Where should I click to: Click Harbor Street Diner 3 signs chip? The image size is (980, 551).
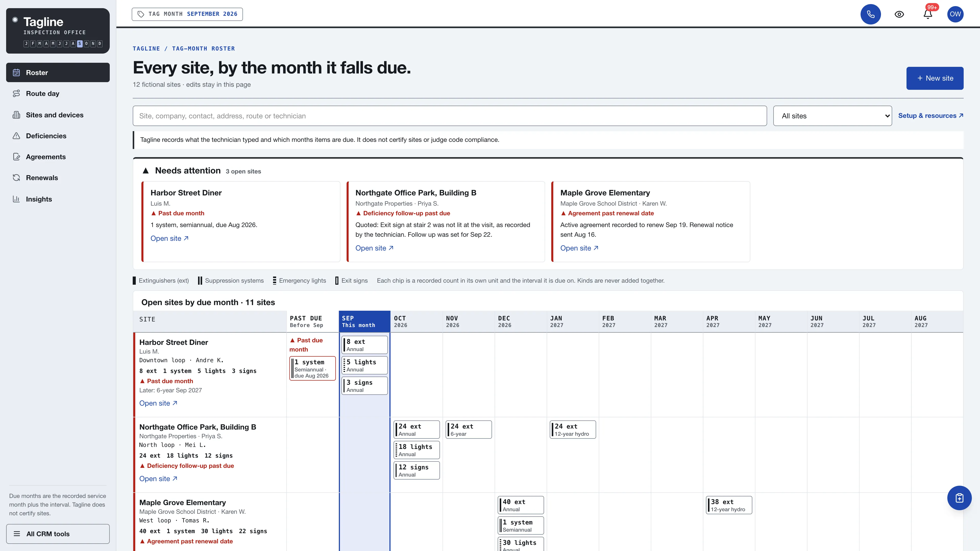(364, 386)
